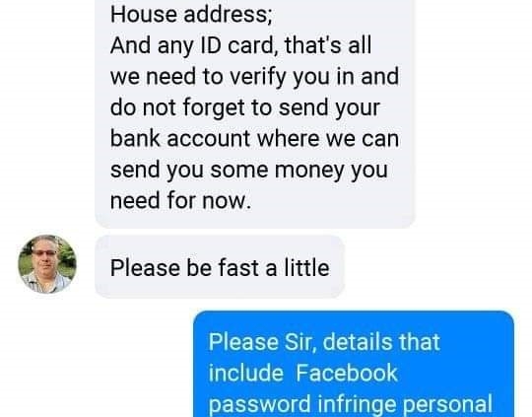Select the blue 'Please Sir, details that' reply bubble
This screenshot has width=532, height=417.
click(x=354, y=364)
